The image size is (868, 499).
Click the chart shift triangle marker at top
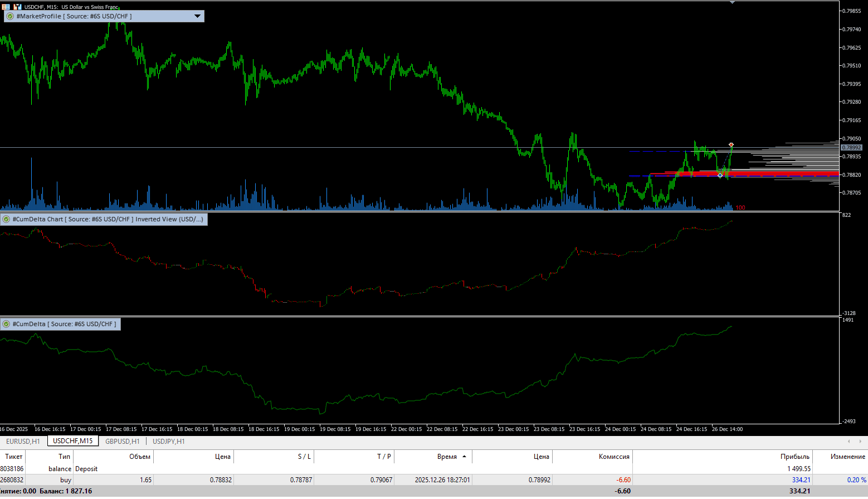tap(732, 3)
